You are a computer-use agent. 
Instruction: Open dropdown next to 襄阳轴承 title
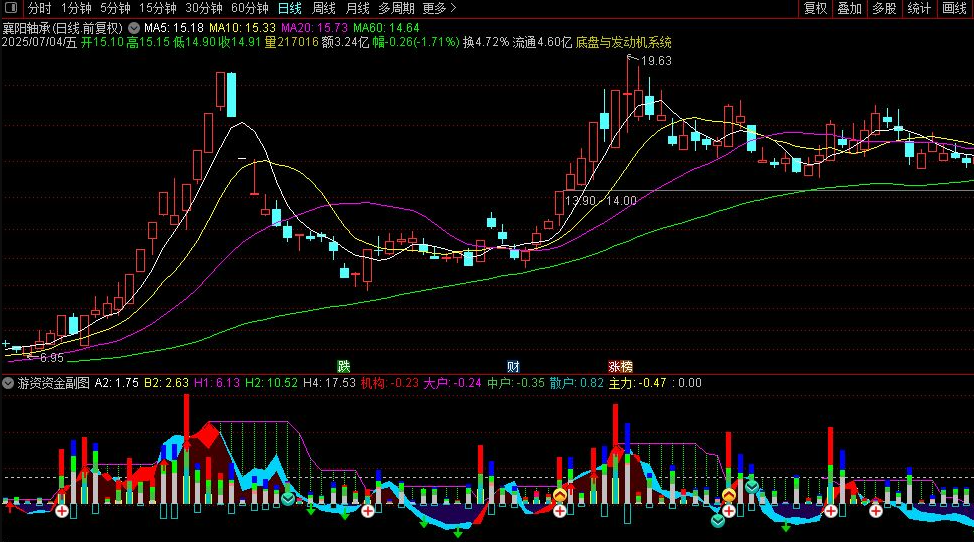point(134,28)
